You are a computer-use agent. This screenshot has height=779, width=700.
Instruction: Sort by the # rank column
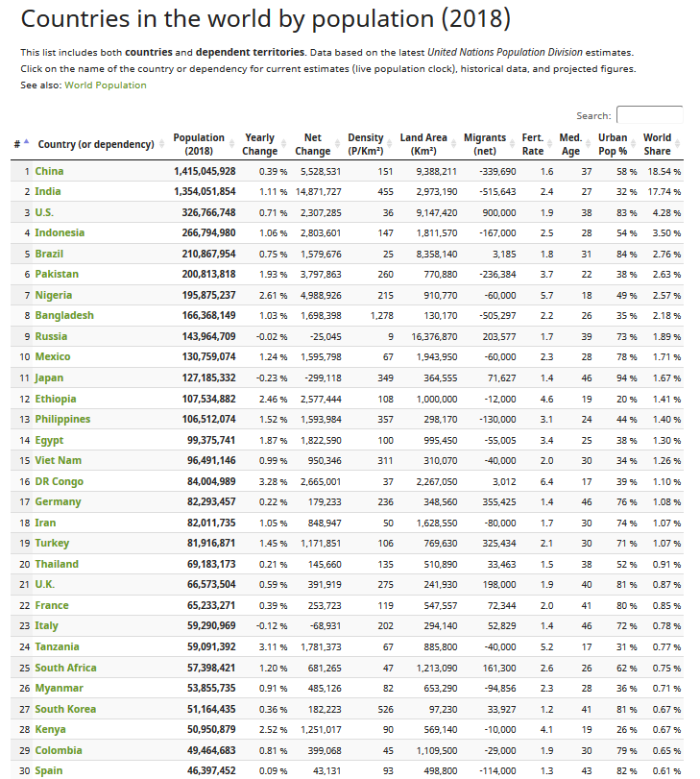tap(21, 144)
